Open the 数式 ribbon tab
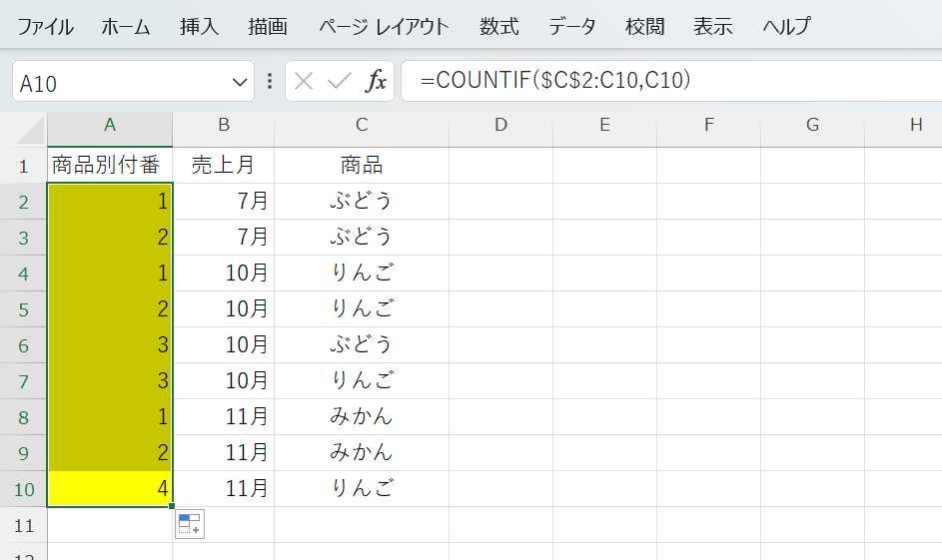Viewport: 942px width, 560px height. [498, 27]
